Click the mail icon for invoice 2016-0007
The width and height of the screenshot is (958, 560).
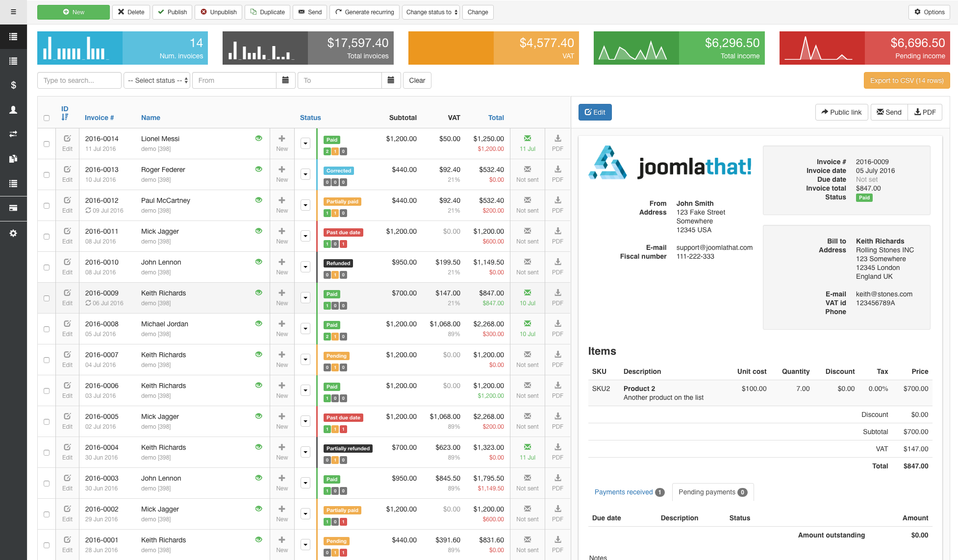[528, 354]
